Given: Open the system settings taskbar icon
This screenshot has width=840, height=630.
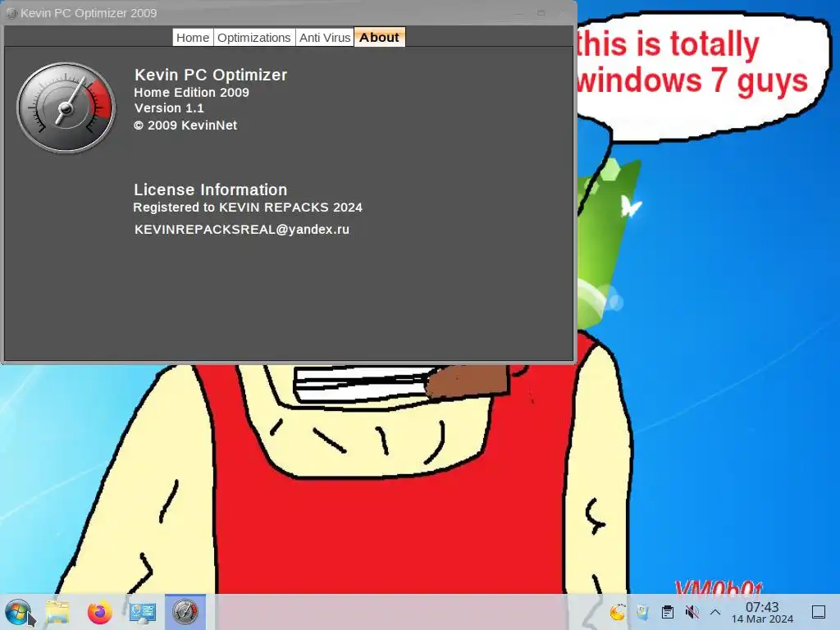Looking at the screenshot, I should [143, 612].
